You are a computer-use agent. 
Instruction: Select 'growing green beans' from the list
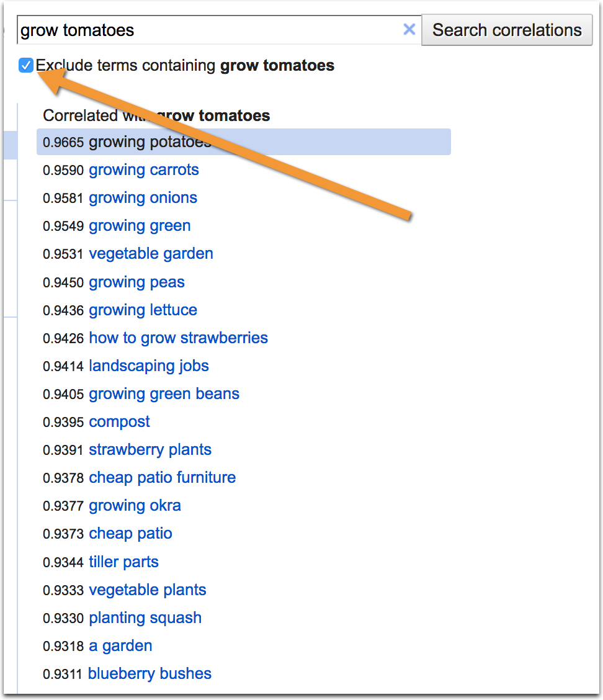164,394
